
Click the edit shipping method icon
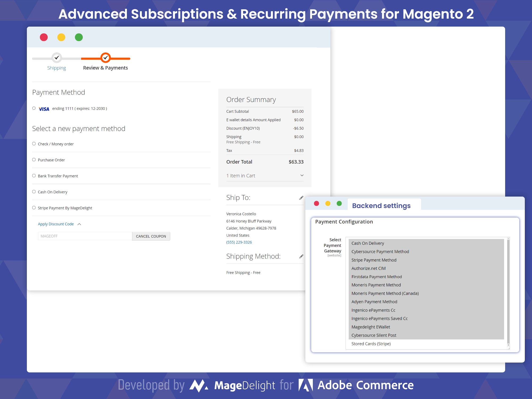click(x=302, y=255)
